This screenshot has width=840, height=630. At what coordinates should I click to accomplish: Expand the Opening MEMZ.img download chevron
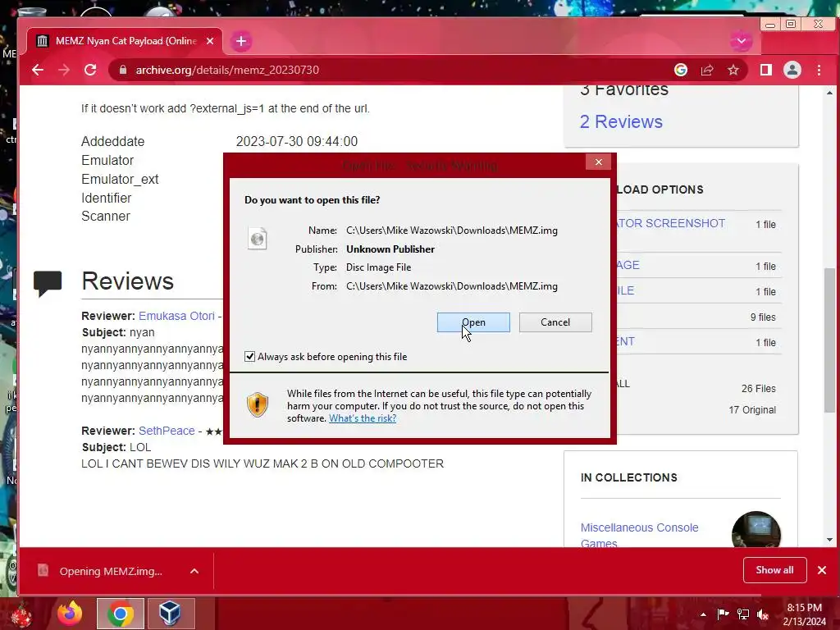coord(194,571)
